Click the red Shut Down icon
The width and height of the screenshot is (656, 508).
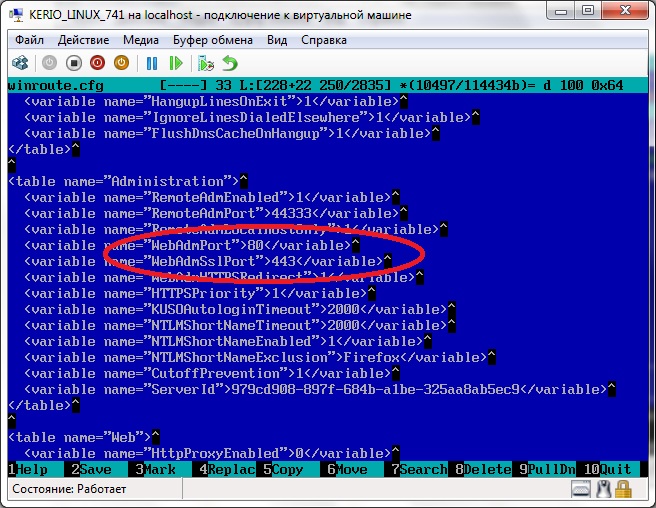(97, 63)
